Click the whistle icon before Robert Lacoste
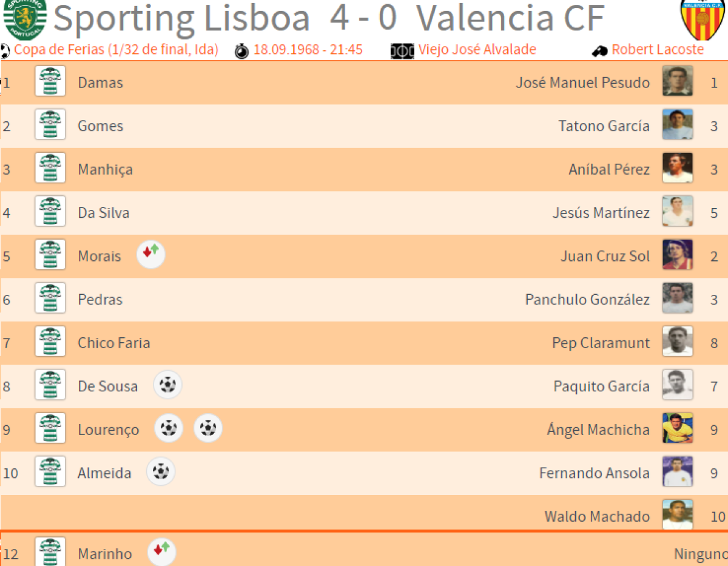Image resolution: width=728 pixels, height=566 pixels. tap(599, 51)
